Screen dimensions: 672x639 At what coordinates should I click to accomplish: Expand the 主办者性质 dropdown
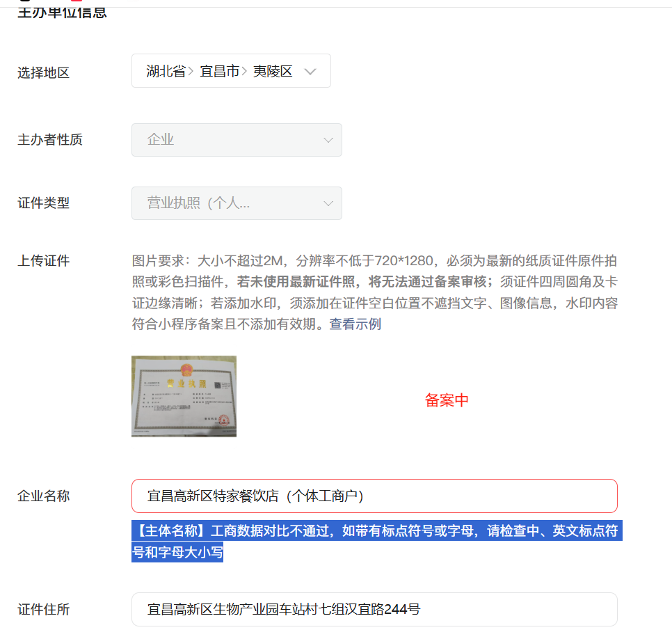tap(237, 140)
